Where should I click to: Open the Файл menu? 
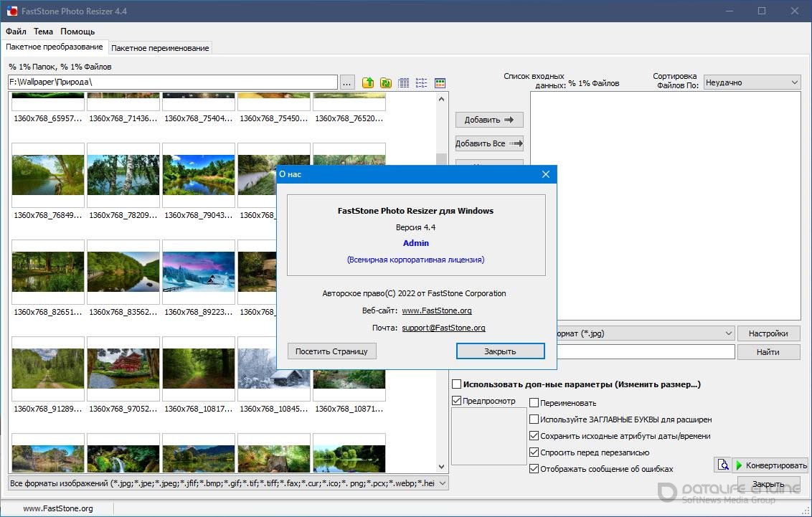tap(16, 32)
